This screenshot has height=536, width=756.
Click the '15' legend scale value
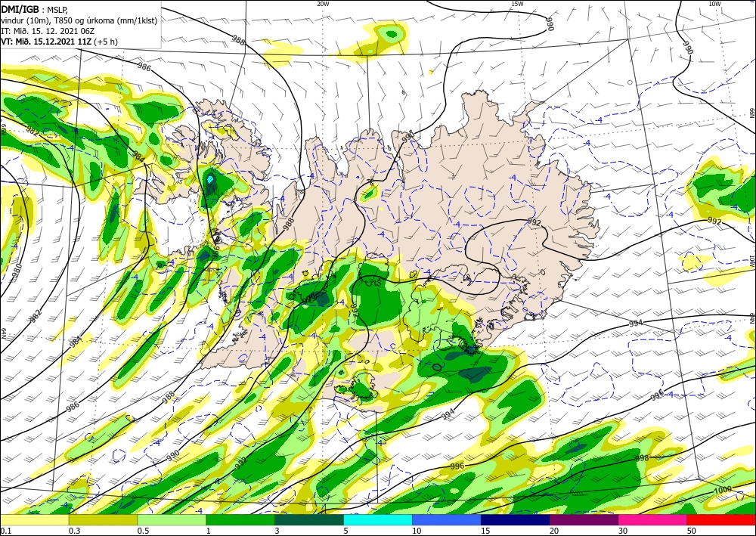[485, 531]
